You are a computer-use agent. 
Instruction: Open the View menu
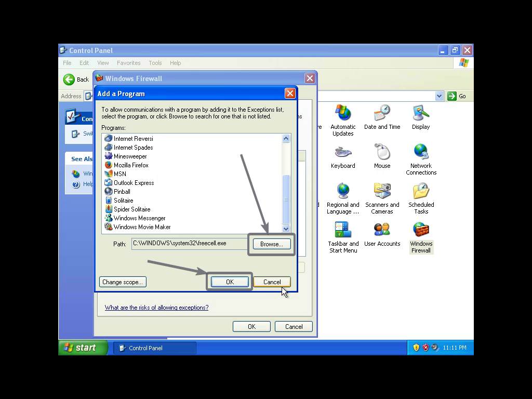tap(103, 63)
